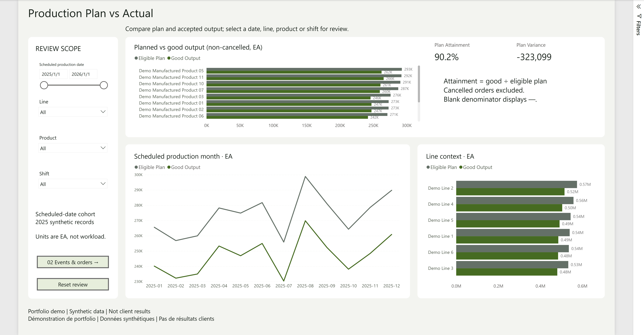The width and height of the screenshot is (644, 335).
Task: Click the Demo Line 4 good output bar
Action: point(509,208)
